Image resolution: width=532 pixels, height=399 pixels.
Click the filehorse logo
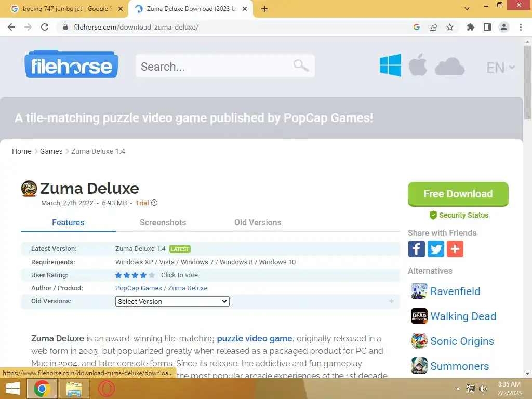[71, 64]
